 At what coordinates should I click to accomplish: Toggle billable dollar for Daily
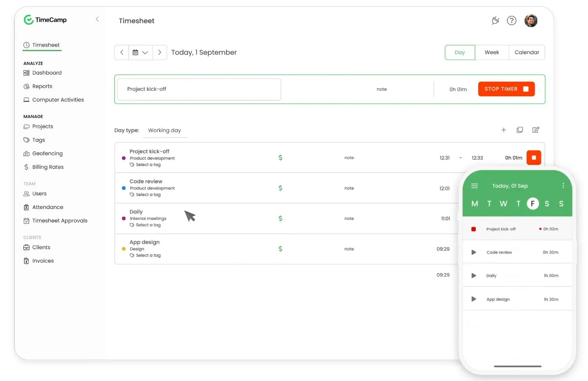pos(280,218)
